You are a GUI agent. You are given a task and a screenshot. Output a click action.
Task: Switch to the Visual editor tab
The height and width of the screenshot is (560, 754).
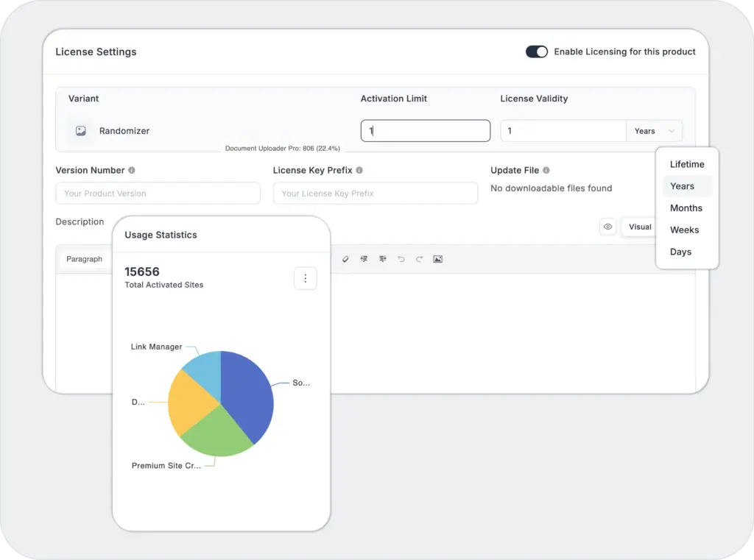point(639,227)
